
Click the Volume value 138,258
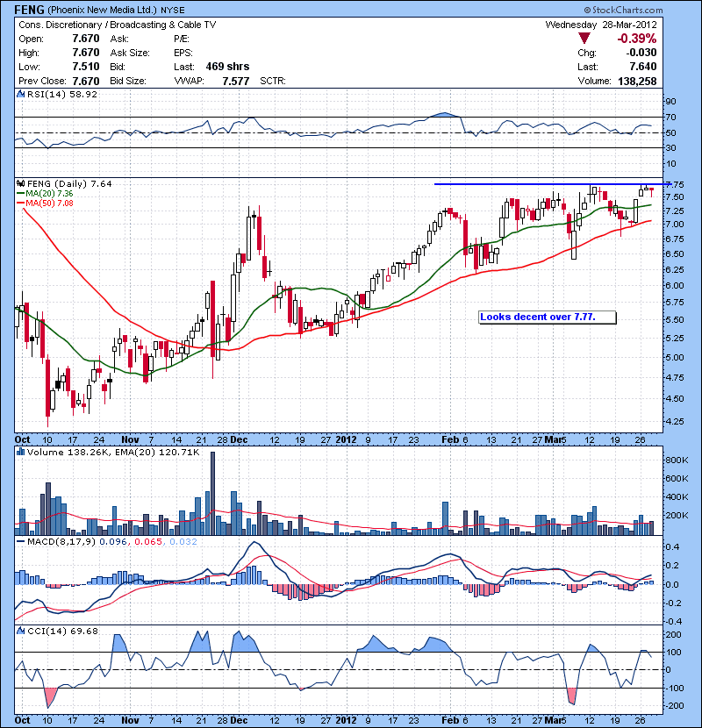point(637,82)
